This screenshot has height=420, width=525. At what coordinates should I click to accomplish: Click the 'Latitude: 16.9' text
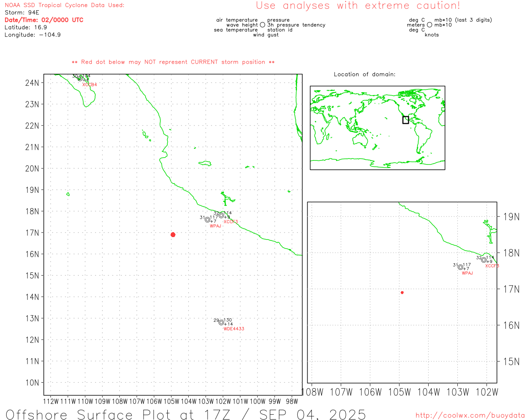point(26,27)
